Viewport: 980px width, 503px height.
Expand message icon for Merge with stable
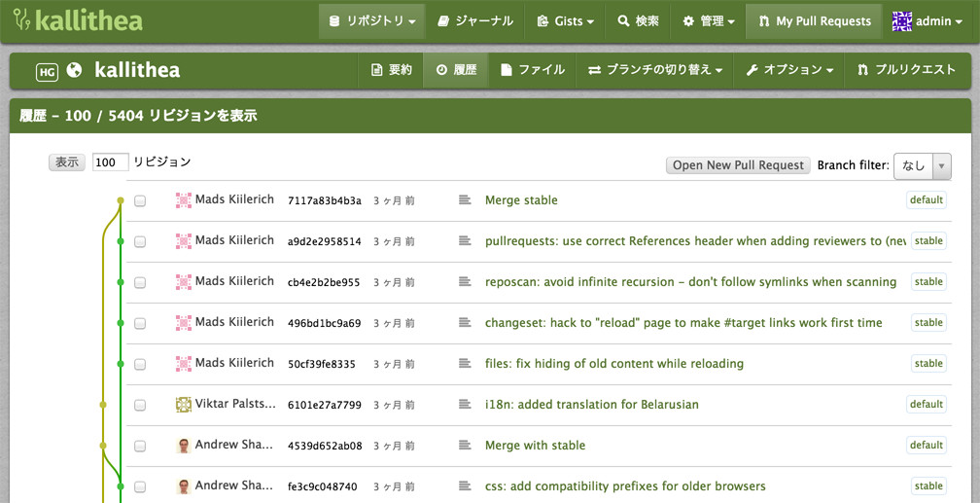click(465, 446)
